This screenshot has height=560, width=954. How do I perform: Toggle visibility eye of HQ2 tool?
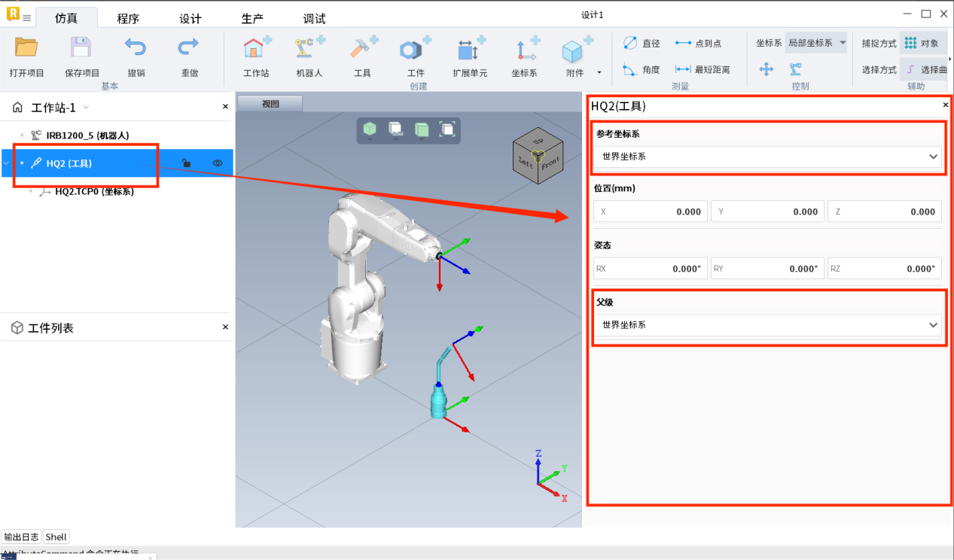click(x=218, y=163)
